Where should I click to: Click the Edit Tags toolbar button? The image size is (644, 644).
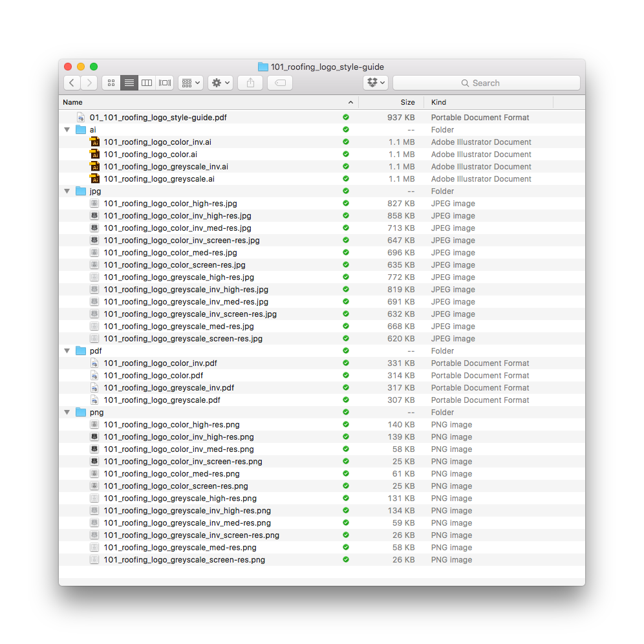(x=280, y=83)
